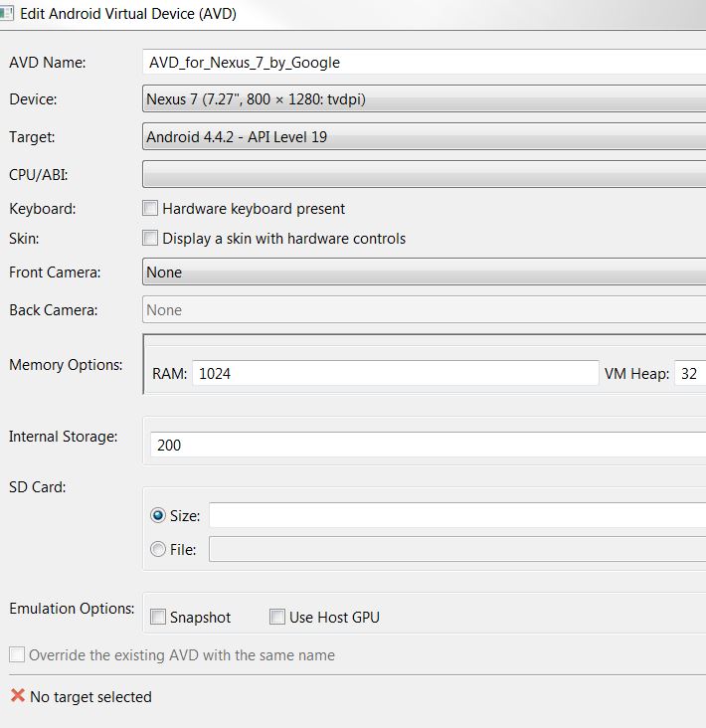Open the Device dropdown showing Nexus 7
This screenshot has width=706, height=728.
coord(424,99)
